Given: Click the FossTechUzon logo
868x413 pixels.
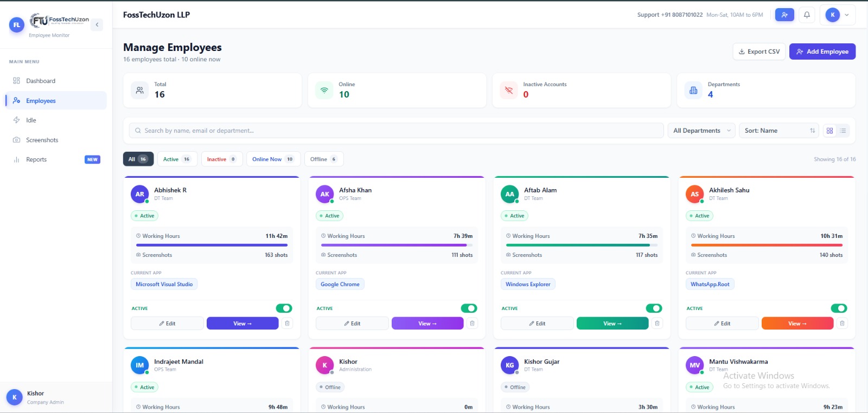Looking at the screenshot, I should click(x=59, y=21).
